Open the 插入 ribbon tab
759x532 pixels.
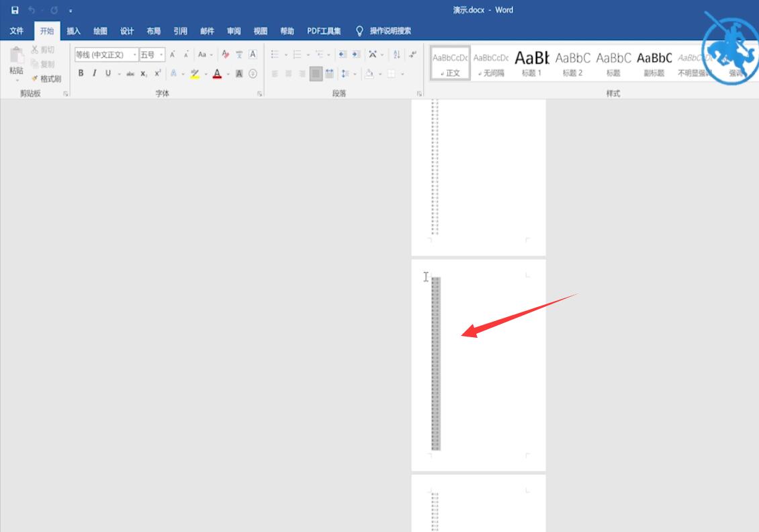(x=74, y=31)
